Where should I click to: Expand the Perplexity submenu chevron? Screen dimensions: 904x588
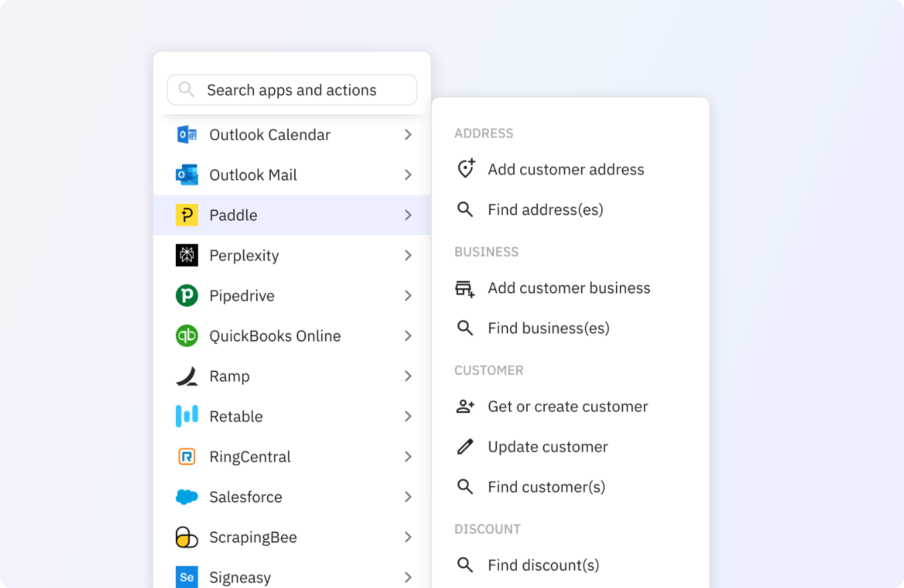coord(408,255)
